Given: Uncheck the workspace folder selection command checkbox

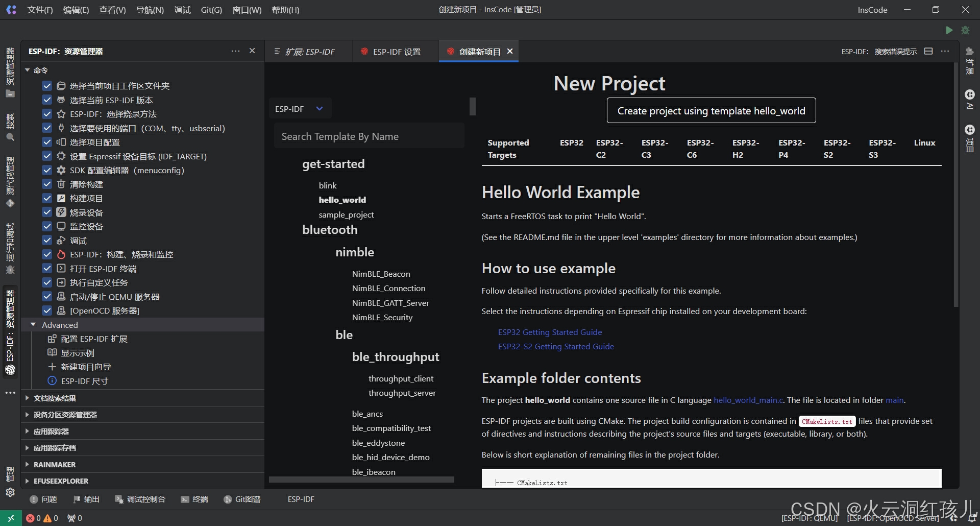Looking at the screenshot, I should click(x=47, y=86).
